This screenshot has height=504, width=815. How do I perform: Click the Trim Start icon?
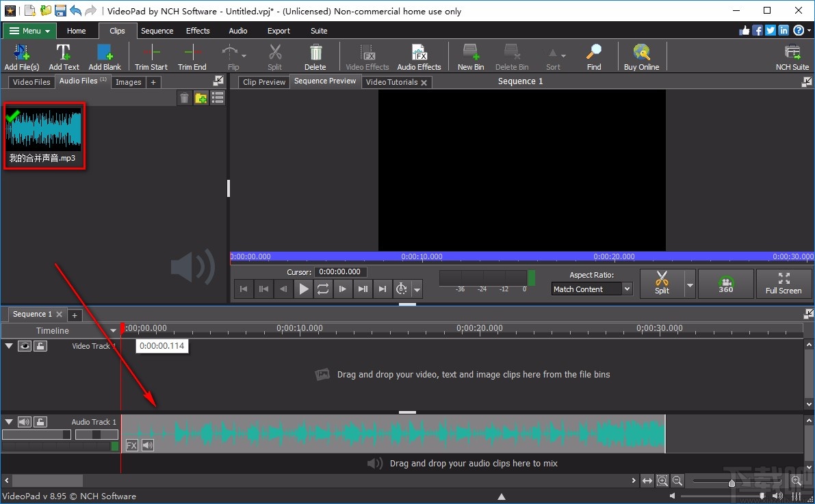coord(151,56)
